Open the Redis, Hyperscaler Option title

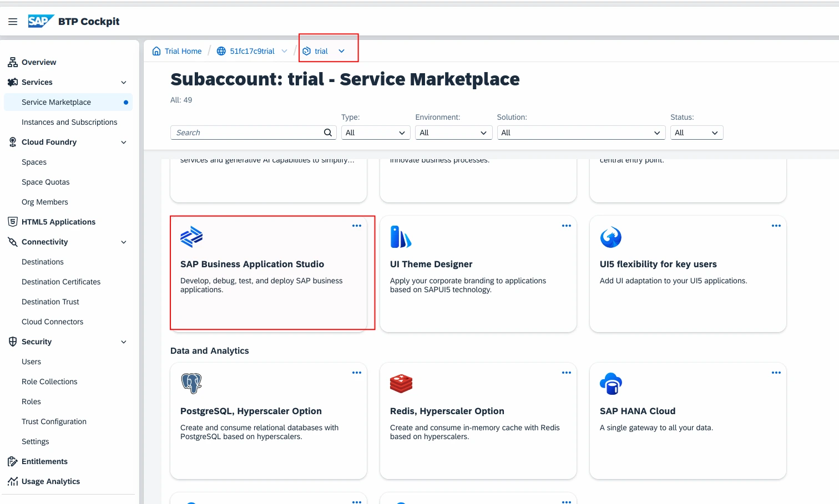pyautogui.click(x=447, y=411)
